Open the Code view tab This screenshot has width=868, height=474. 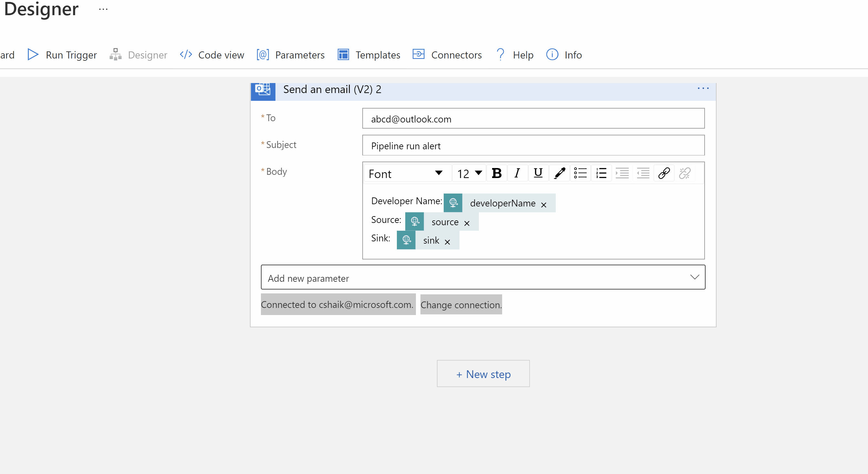(x=212, y=55)
